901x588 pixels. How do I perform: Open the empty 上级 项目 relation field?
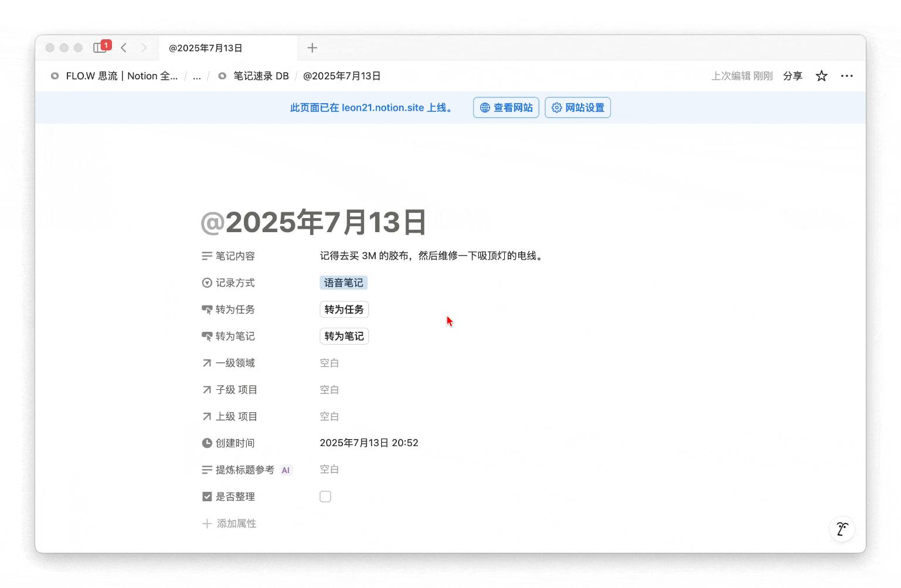(x=329, y=417)
